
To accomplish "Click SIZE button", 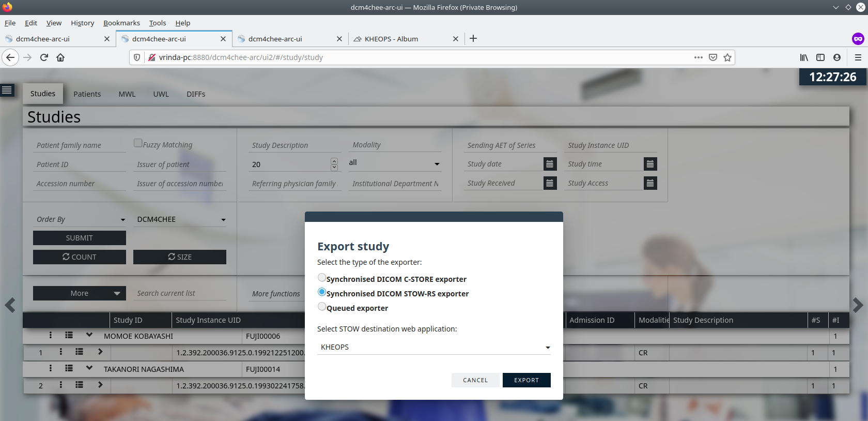I will (x=180, y=257).
